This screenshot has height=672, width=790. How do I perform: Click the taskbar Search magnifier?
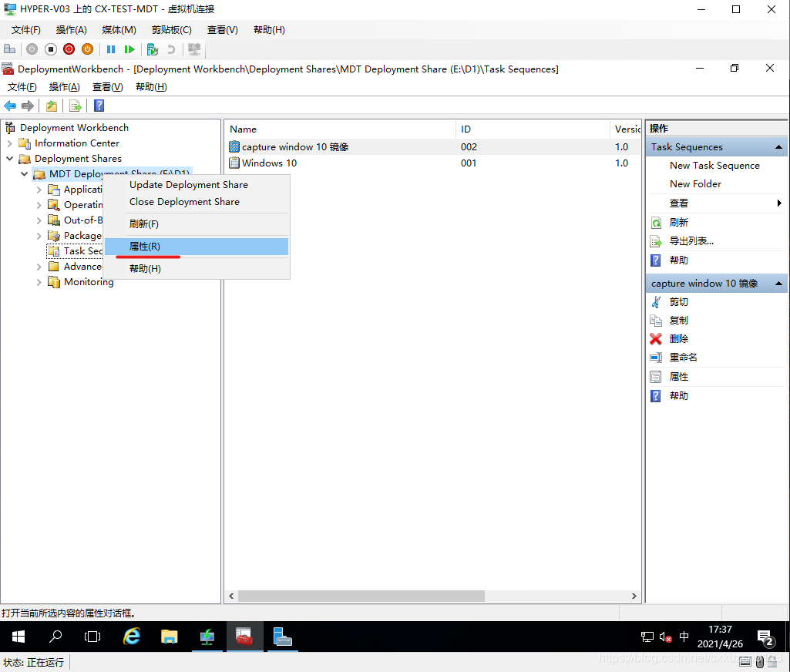(55, 637)
